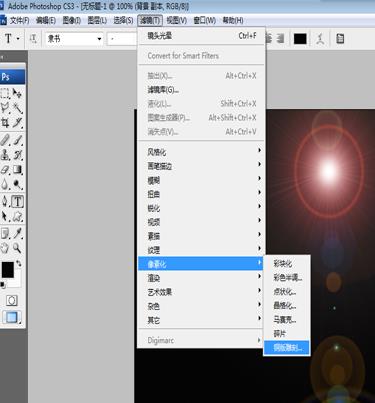Select the Rectangular Marquee tool

coord(5,93)
